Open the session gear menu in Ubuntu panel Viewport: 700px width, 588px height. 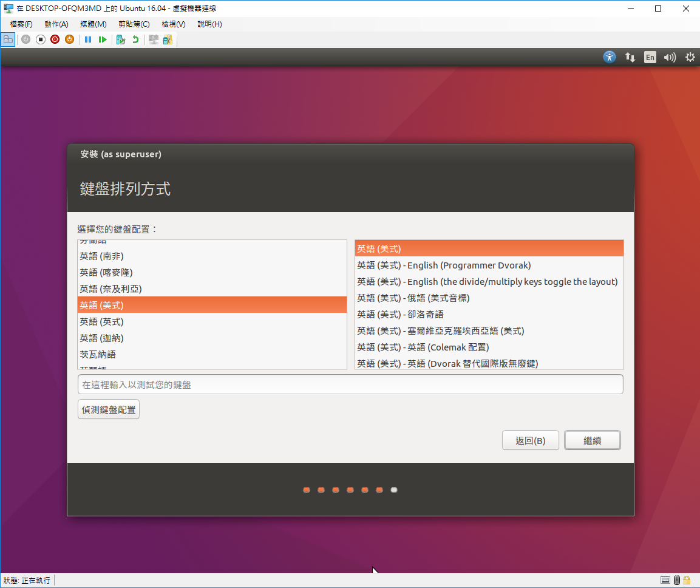click(x=690, y=56)
